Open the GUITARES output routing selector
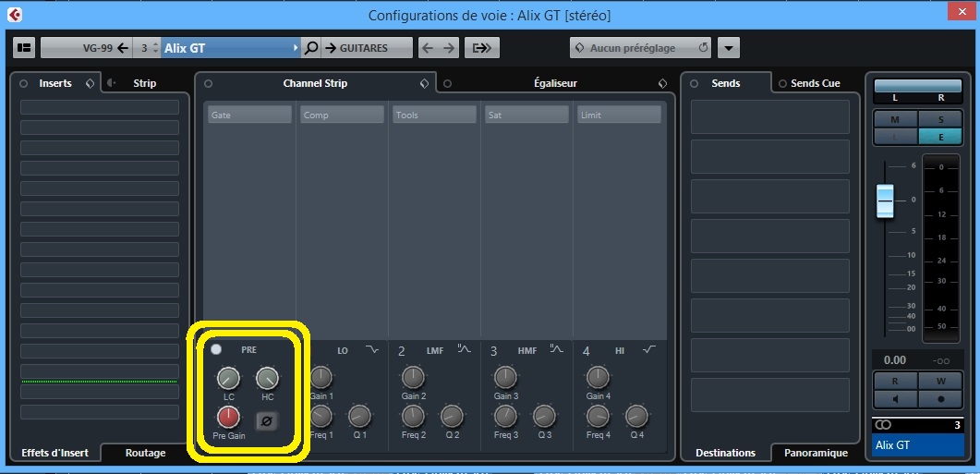980x474 pixels. 367,47
